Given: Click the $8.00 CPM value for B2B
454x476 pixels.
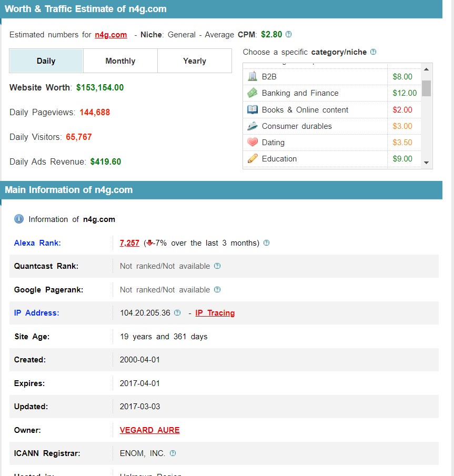Looking at the screenshot, I should (x=402, y=76).
